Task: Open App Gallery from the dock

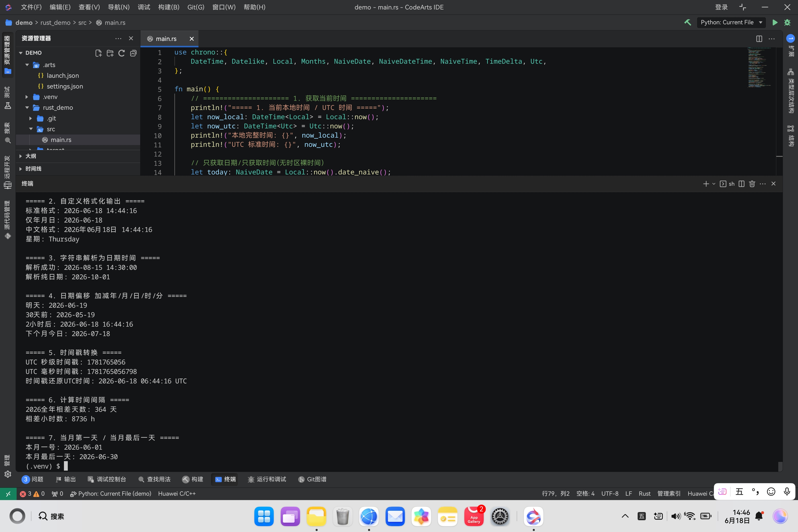Action: coord(474,516)
